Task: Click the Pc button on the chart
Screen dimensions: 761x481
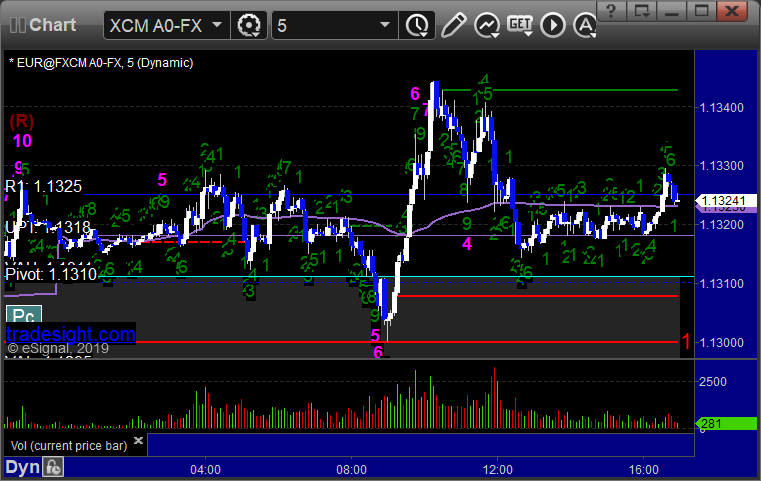Action: (24, 315)
